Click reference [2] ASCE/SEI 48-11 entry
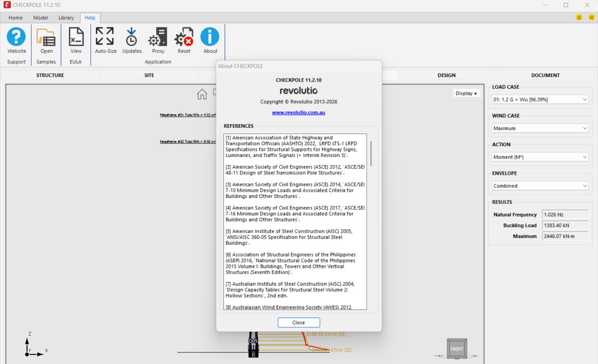This screenshot has height=364, width=598. pyautogui.click(x=295, y=170)
